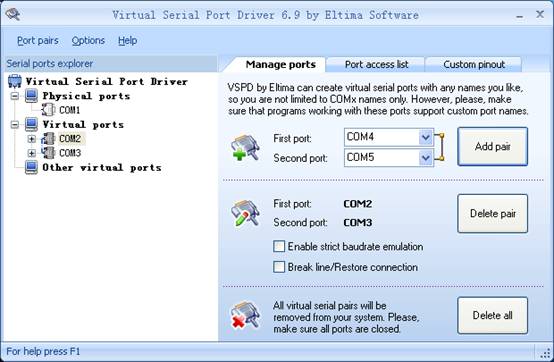This screenshot has width=554, height=362.
Task: Click the COM3 virtual port icon
Action: point(48,153)
